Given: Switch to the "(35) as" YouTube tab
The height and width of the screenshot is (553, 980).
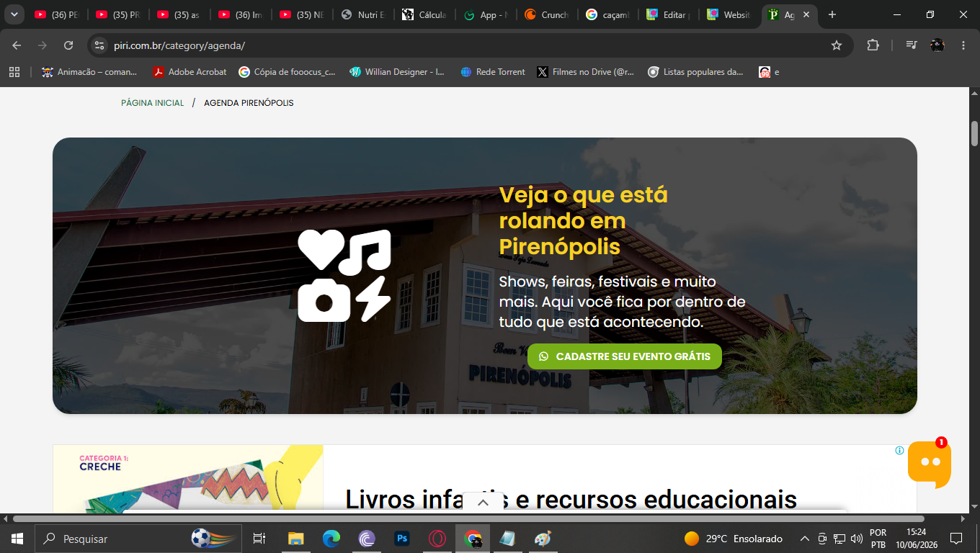Looking at the screenshot, I should point(179,14).
